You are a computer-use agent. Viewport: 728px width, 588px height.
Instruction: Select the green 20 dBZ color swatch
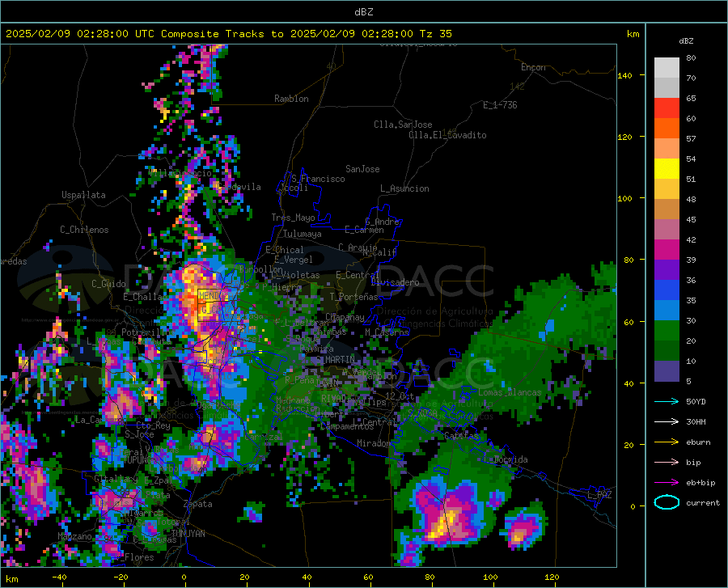click(667, 331)
